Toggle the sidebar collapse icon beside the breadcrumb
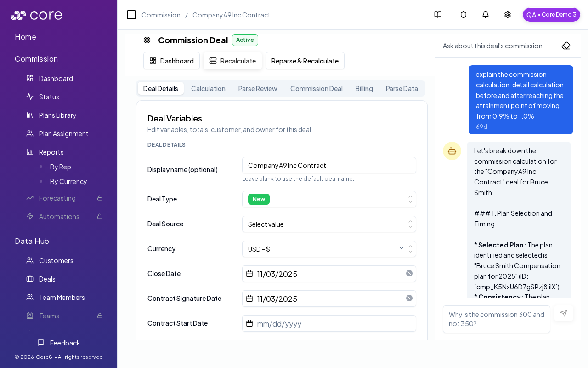Screen dimensions: 588x368 131,15
